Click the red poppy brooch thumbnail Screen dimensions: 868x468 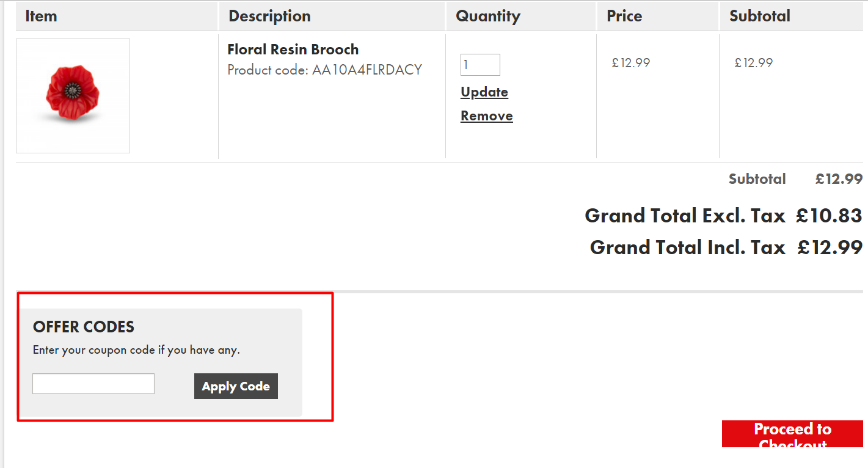pyautogui.click(x=73, y=96)
